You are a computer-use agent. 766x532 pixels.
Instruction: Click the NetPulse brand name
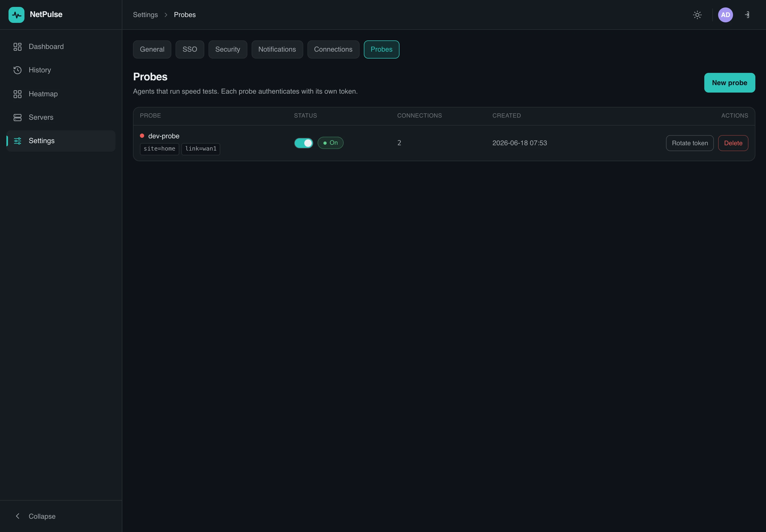click(46, 14)
